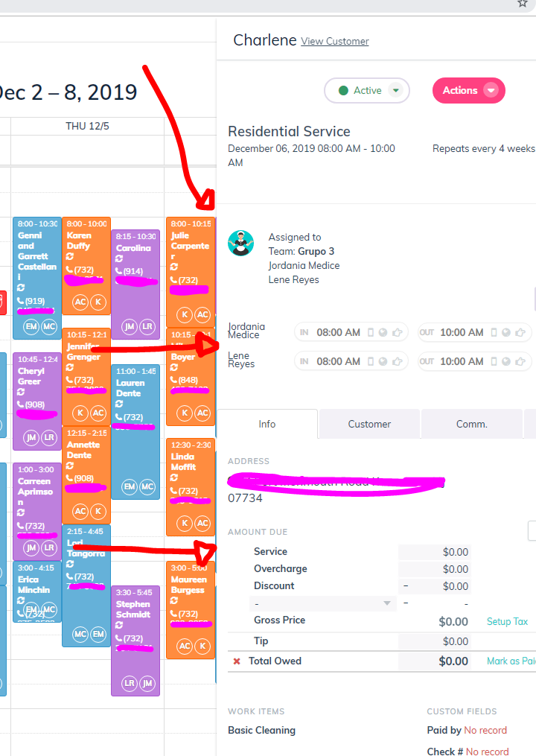Click thumbs-up icon in Lene Reyes IN time

(398, 361)
